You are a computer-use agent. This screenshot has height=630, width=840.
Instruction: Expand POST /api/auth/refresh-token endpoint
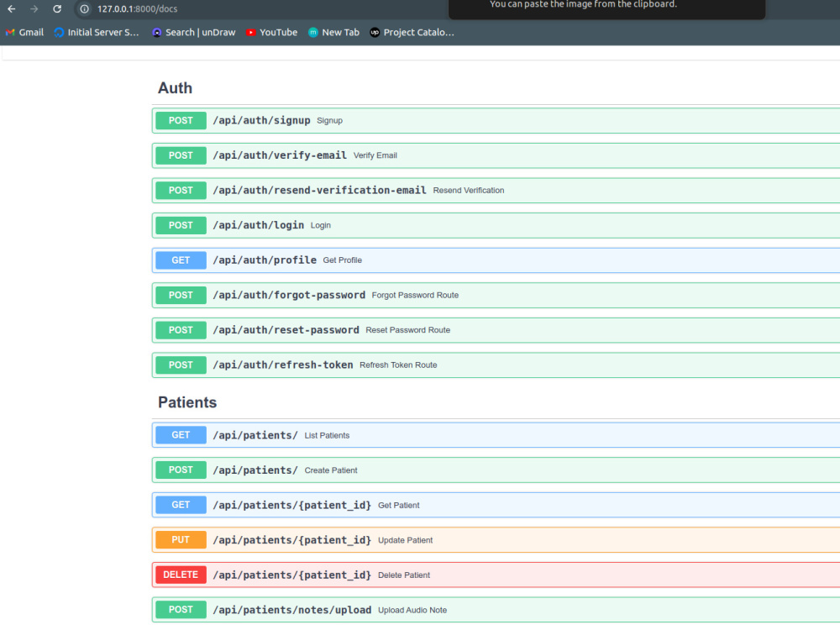496,365
